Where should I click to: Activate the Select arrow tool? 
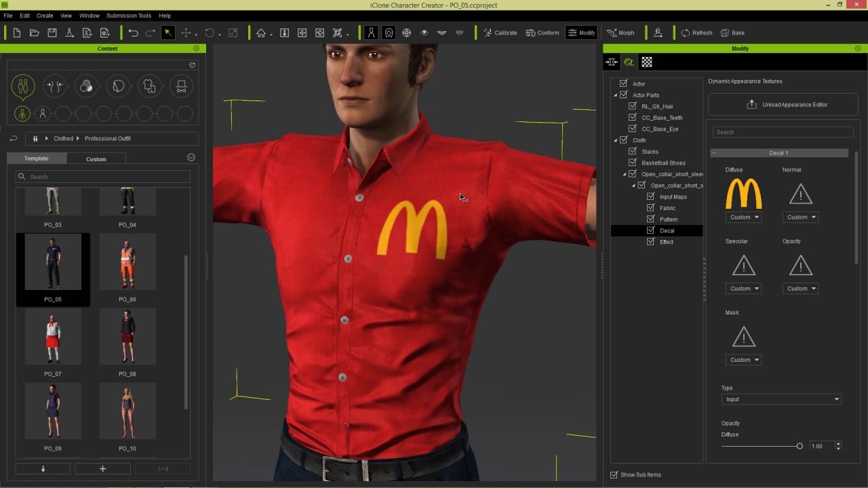[168, 33]
